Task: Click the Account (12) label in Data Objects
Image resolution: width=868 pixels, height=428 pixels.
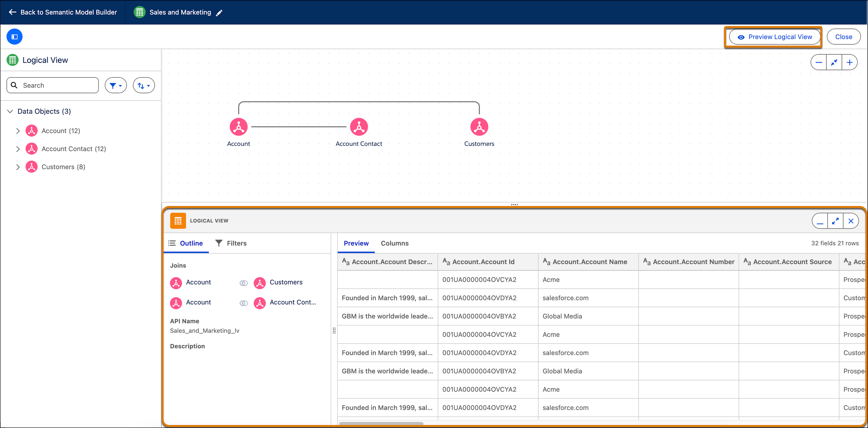Action: point(61,131)
